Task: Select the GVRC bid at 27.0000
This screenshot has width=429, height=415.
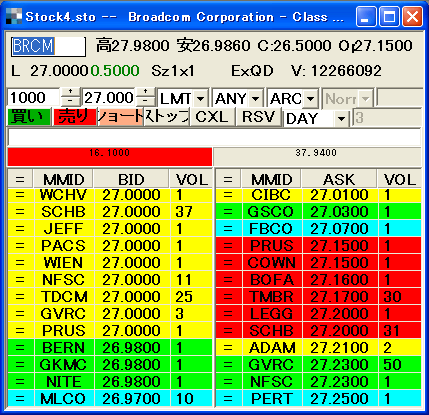Action: tap(110, 313)
